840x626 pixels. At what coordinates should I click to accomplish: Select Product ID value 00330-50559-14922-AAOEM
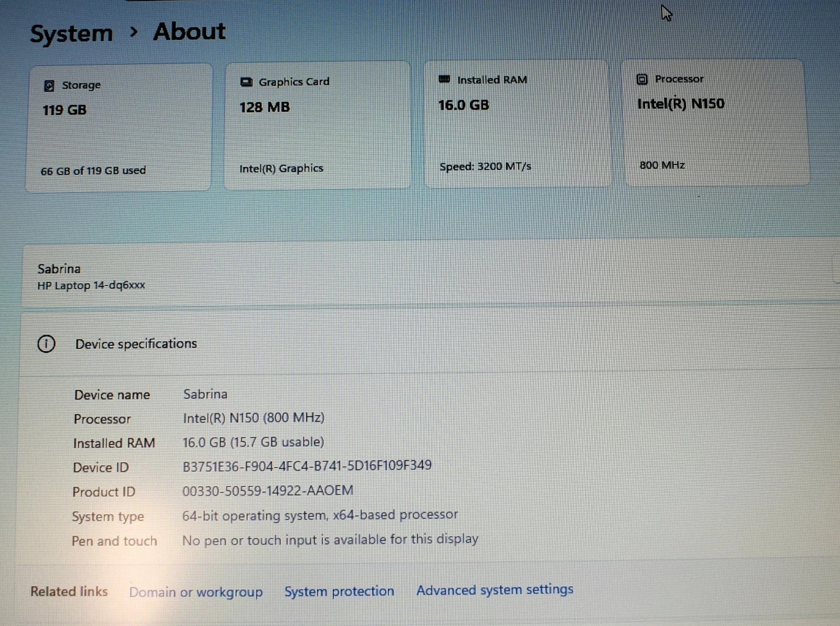(x=268, y=491)
